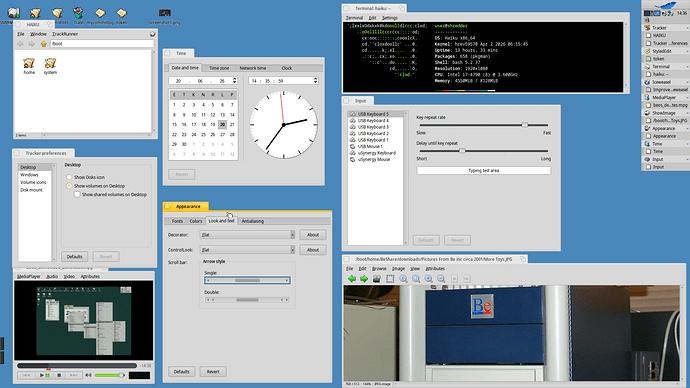690x388 pixels.
Task: Expand the Tracker group in Deskbar
Action: pos(687,28)
